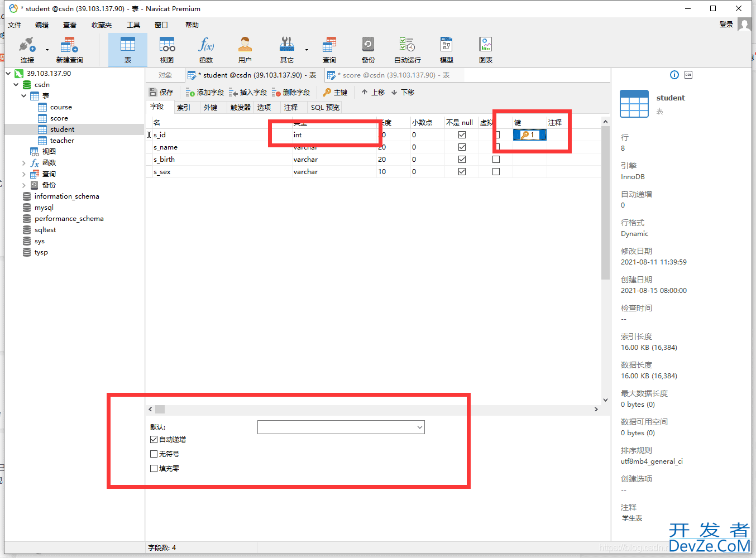The height and width of the screenshot is (558, 756).
Task: Open the Function (函数) toolbar icon
Action: [x=206, y=50]
